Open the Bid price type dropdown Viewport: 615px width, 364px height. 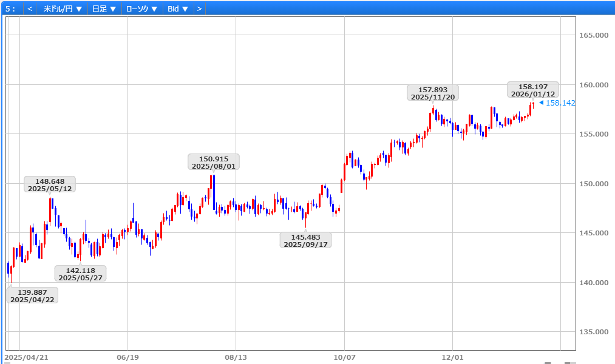click(x=178, y=8)
